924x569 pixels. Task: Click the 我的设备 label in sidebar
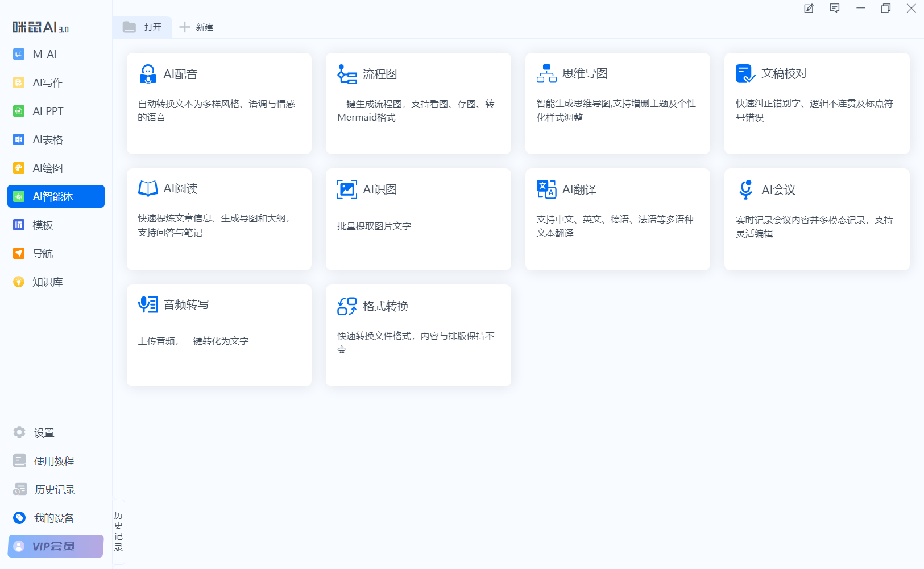click(x=54, y=518)
